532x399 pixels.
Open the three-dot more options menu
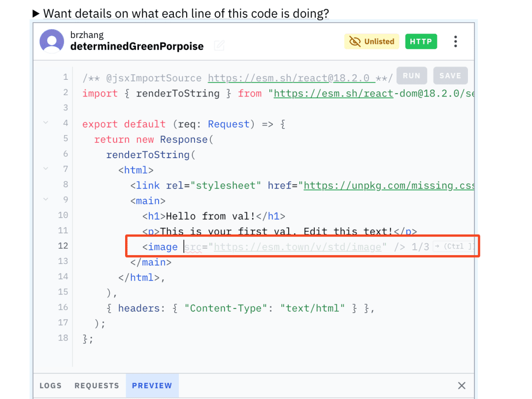455,41
